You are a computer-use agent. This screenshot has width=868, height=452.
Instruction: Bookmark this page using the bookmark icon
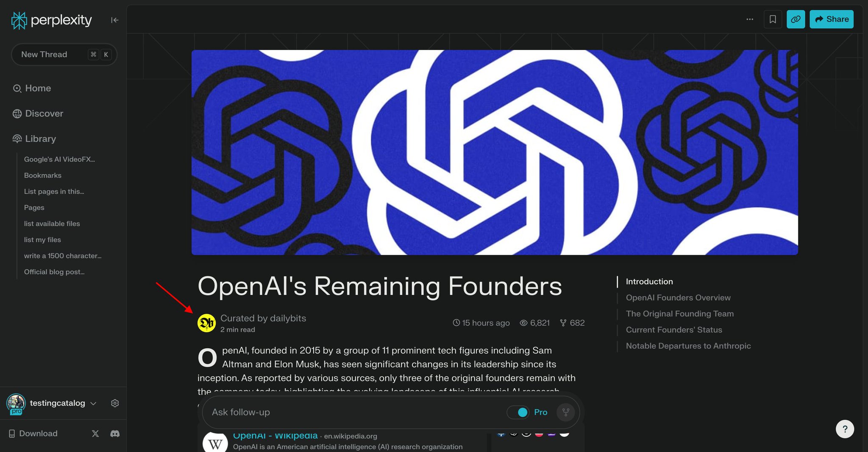(773, 19)
